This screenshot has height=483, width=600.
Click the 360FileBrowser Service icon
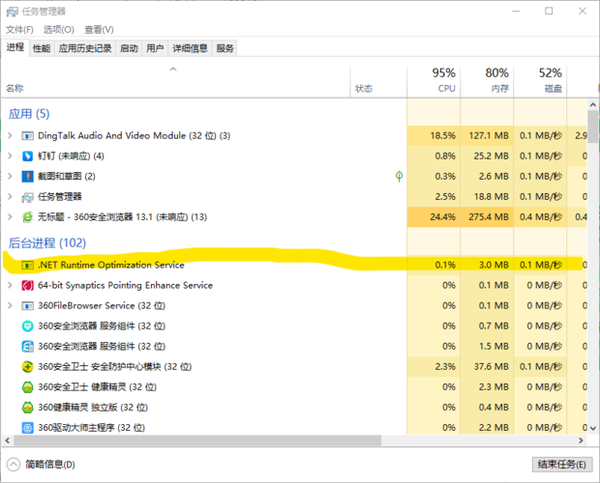pyautogui.click(x=27, y=306)
